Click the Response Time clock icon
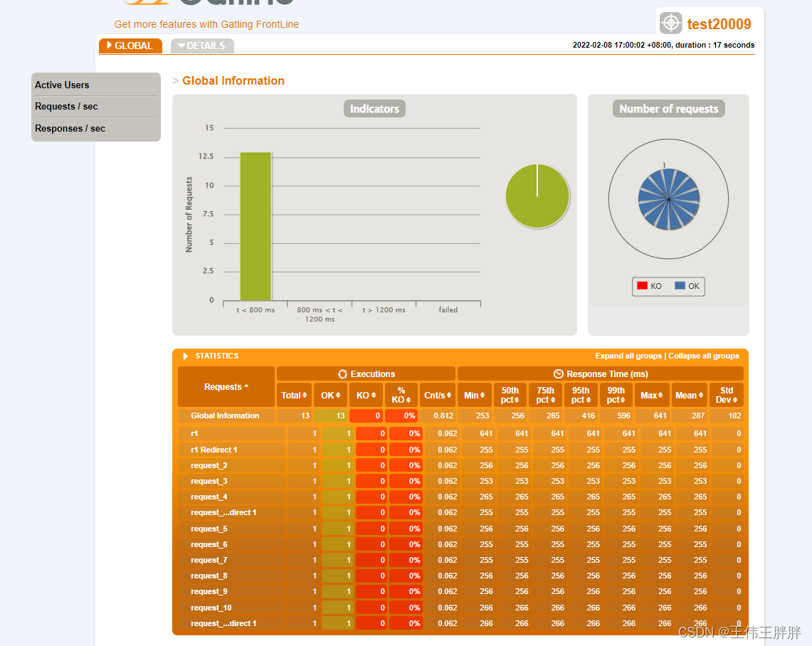Image resolution: width=812 pixels, height=646 pixels. click(558, 374)
